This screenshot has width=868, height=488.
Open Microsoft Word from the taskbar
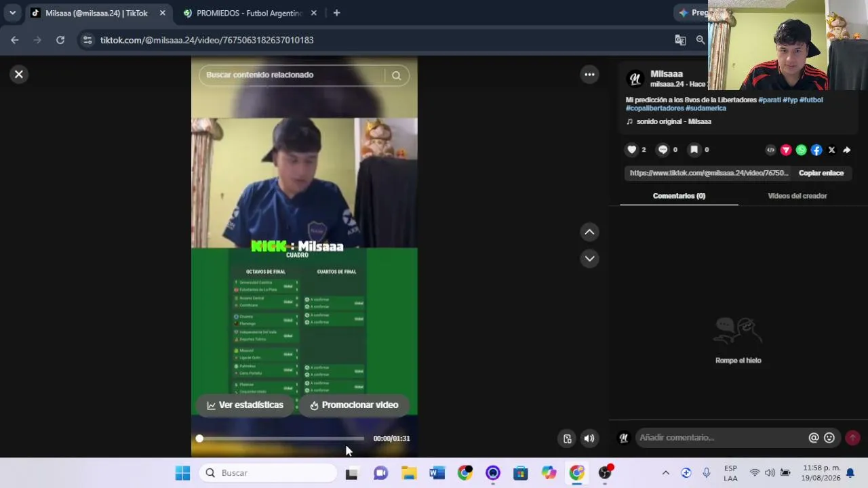click(x=437, y=473)
